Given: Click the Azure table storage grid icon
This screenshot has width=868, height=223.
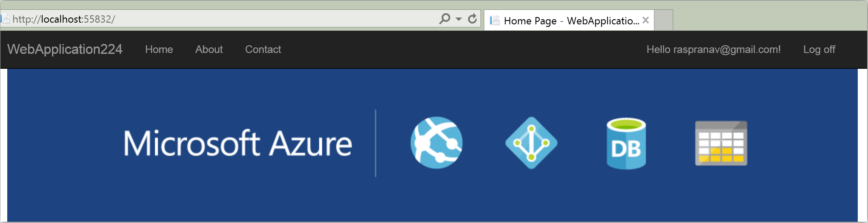Looking at the screenshot, I should tap(721, 143).
